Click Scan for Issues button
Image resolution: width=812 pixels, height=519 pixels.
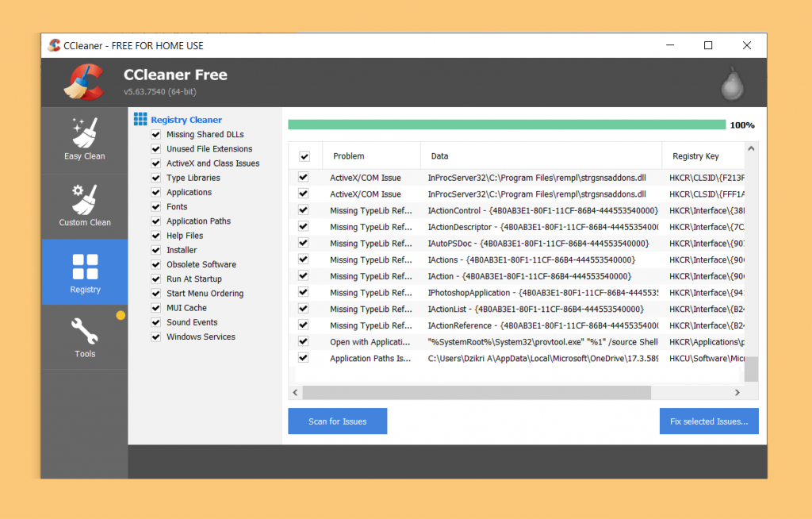click(338, 421)
